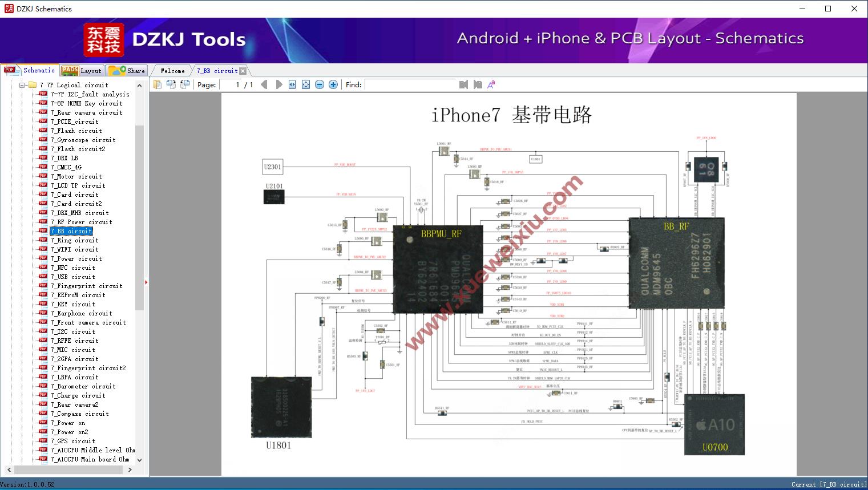This screenshot has height=490, width=868.
Task: Fit whole page in view icon
Action: click(306, 84)
